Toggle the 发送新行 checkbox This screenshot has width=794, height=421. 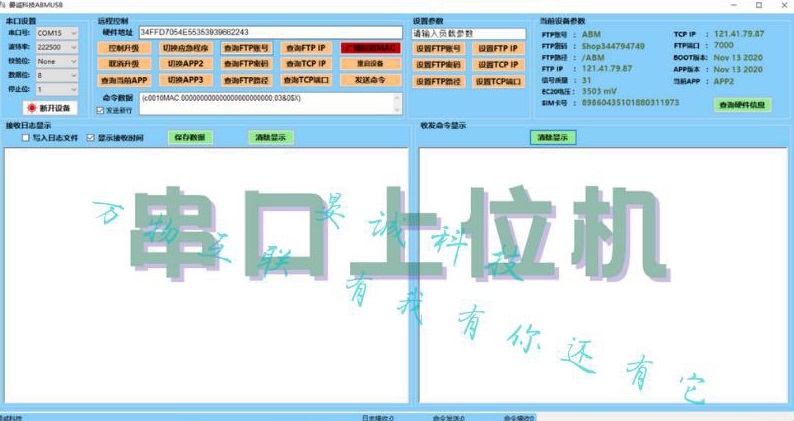[100, 110]
